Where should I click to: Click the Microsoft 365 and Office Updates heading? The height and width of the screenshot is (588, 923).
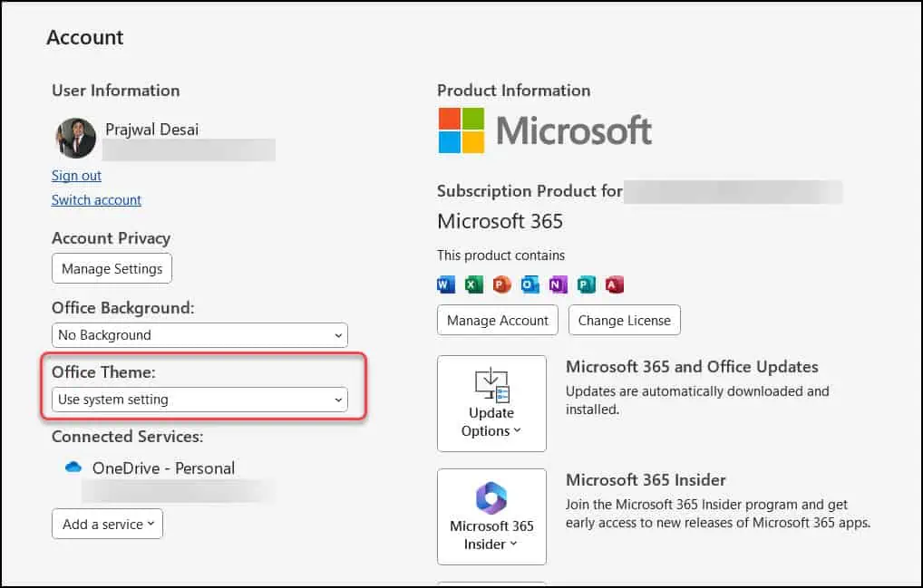pyautogui.click(x=693, y=367)
